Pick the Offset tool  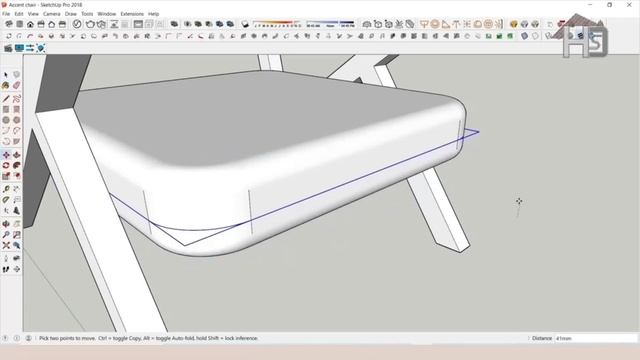click(16, 176)
